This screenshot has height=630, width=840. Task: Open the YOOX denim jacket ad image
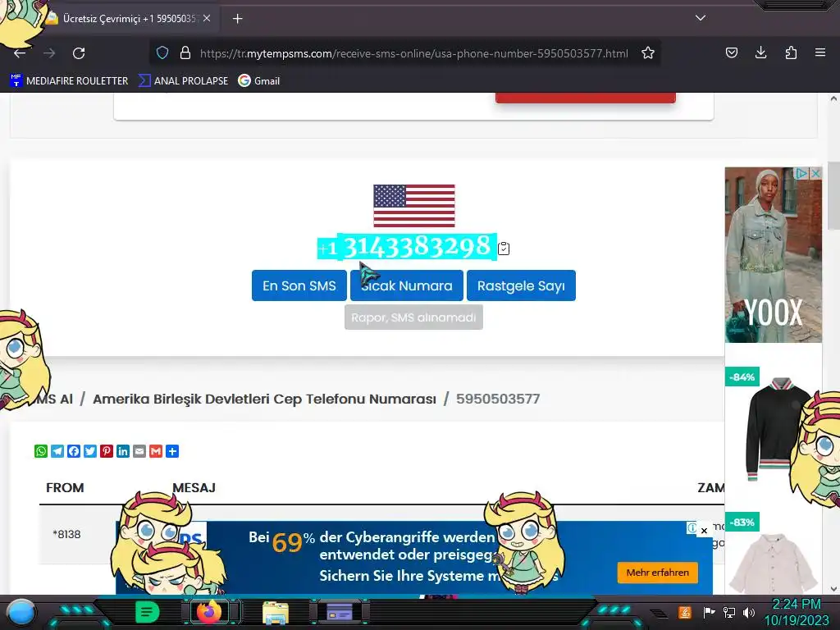[773, 255]
